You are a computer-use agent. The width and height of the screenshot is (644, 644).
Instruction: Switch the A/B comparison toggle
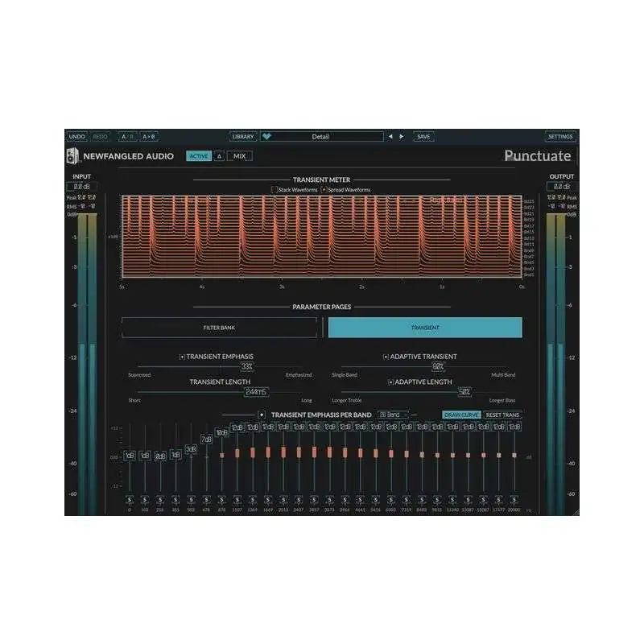point(127,136)
